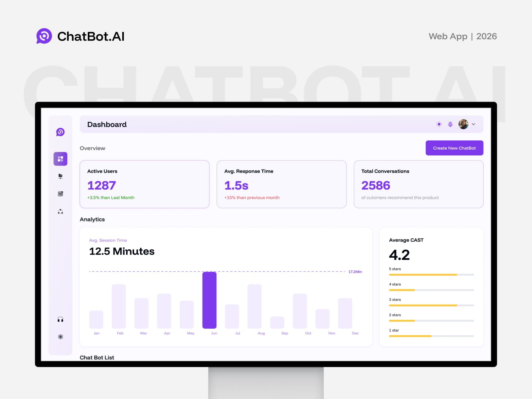Click the Oct bar in the chart
532x399 pixels.
pyautogui.click(x=300, y=311)
